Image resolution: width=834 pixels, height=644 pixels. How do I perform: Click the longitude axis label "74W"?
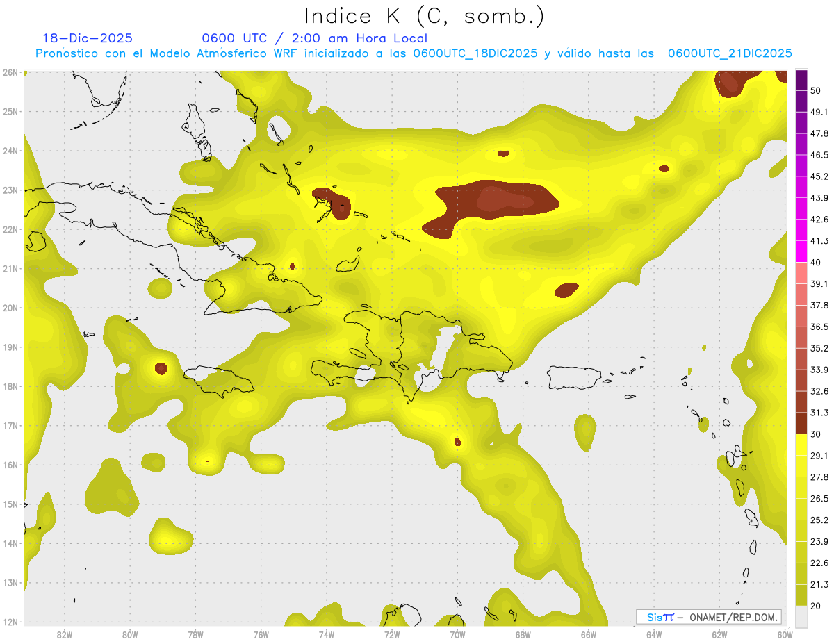pos(326,634)
